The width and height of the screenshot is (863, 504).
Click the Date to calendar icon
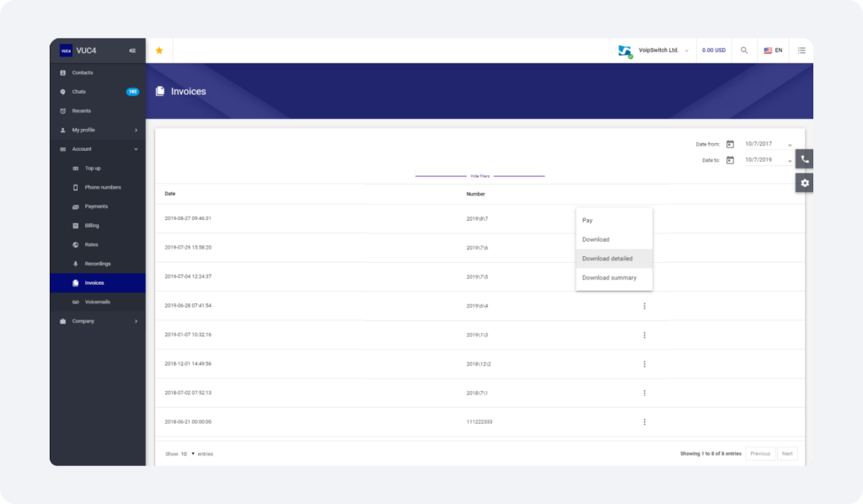[730, 160]
